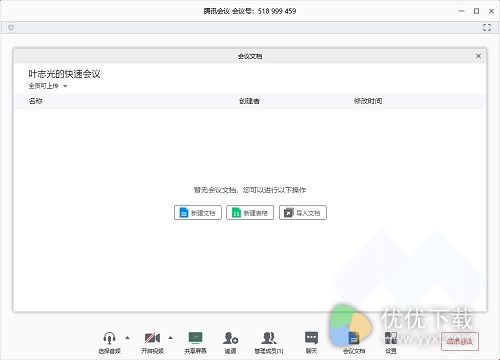Minimize the Tencent Meeting window
Viewport: 500px width, 360px height.
click(462, 11)
